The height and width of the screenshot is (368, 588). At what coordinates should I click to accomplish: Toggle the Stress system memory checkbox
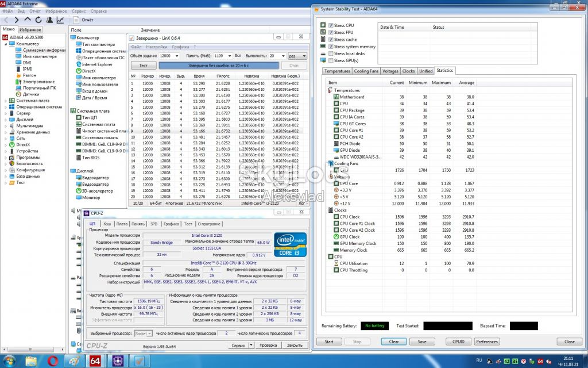[331, 47]
